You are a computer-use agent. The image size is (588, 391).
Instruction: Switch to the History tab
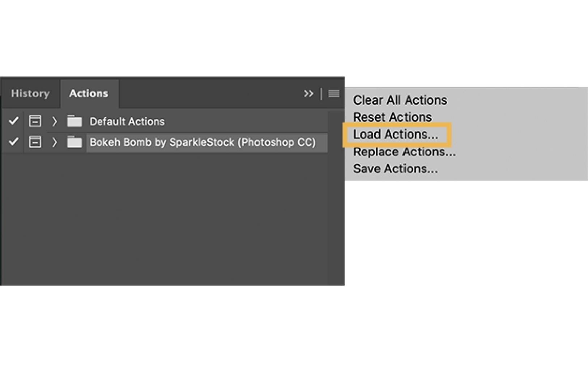[x=30, y=93]
